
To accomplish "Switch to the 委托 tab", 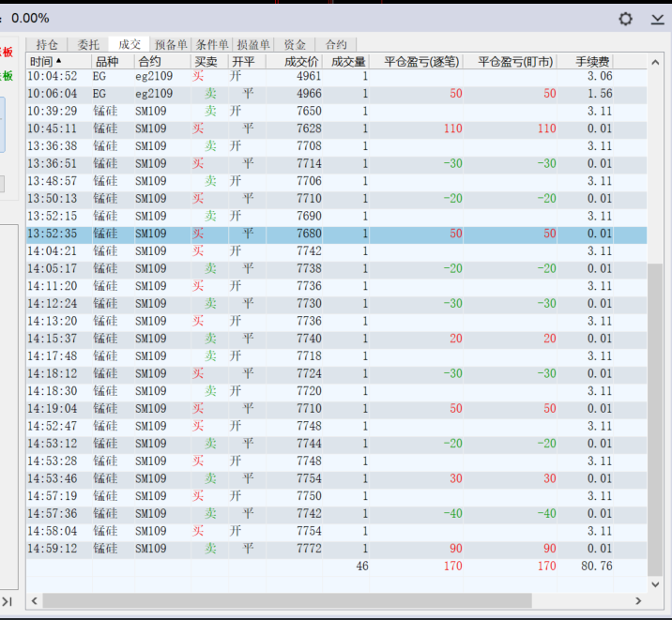I will (x=88, y=44).
